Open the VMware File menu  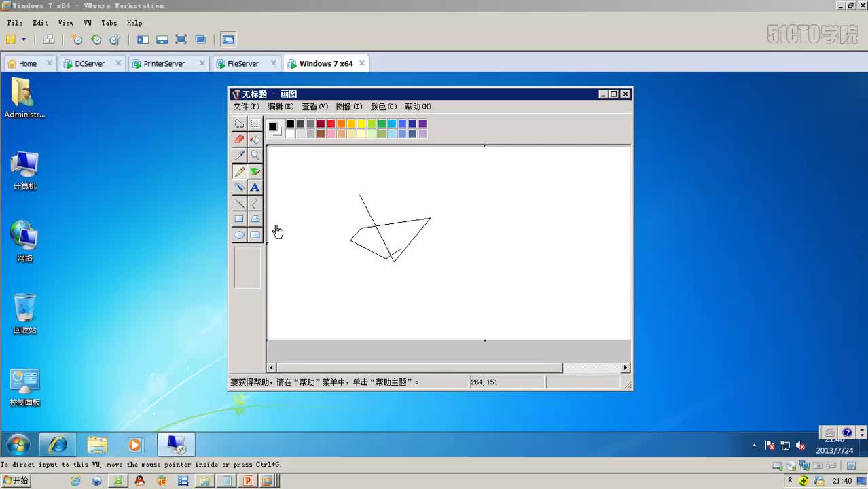[15, 23]
